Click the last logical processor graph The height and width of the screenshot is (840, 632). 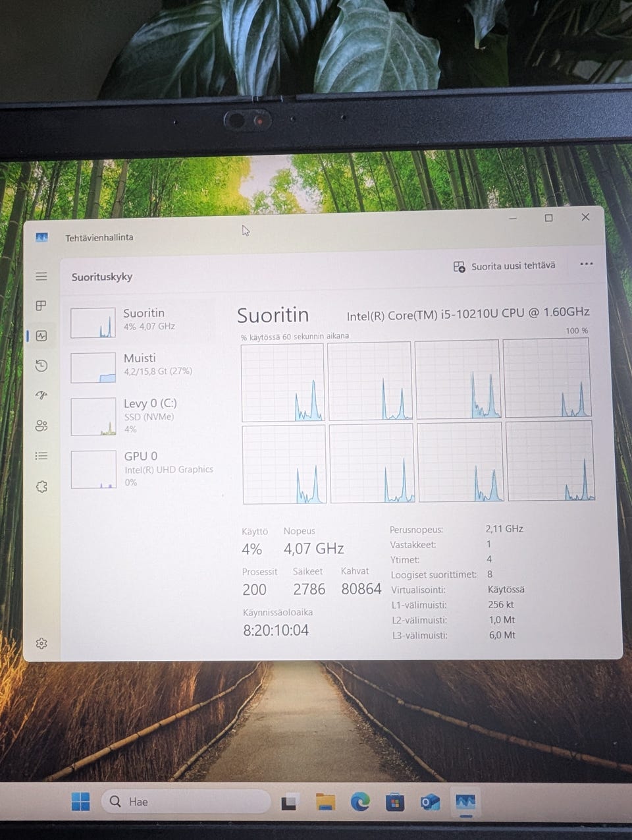point(550,461)
